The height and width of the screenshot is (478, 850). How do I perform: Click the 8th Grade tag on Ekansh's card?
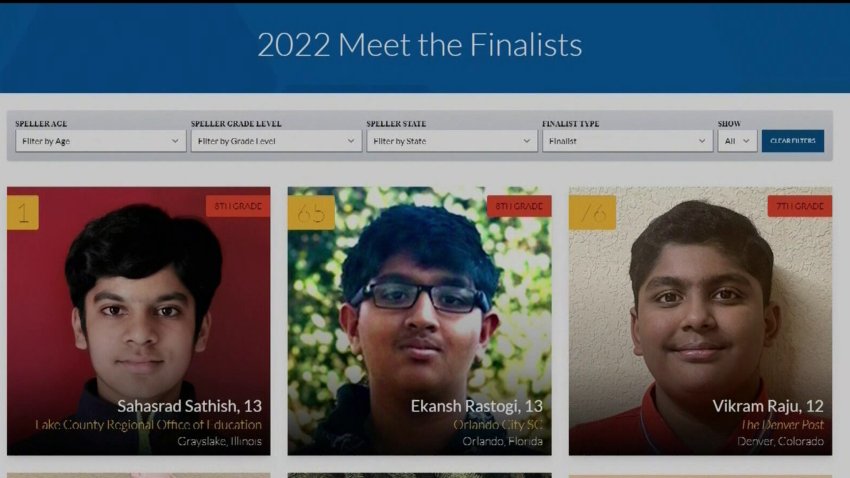click(519, 206)
